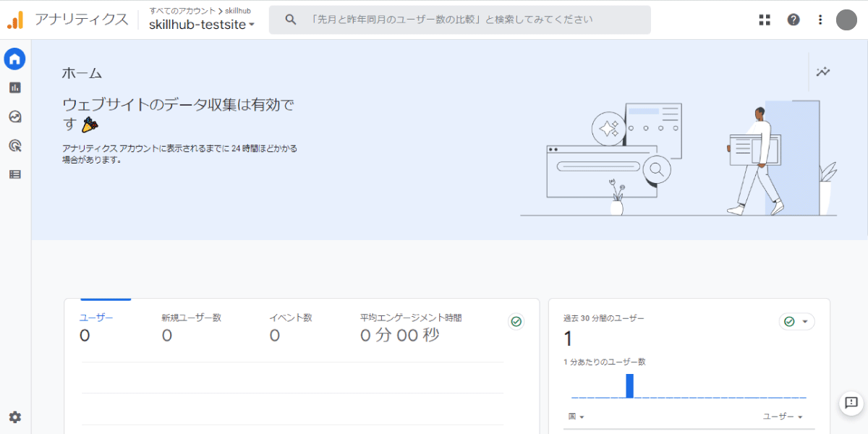Open the ユーザー metric dropdown in realtime card
Viewport: 868px width, 434px height.
tap(783, 417)
